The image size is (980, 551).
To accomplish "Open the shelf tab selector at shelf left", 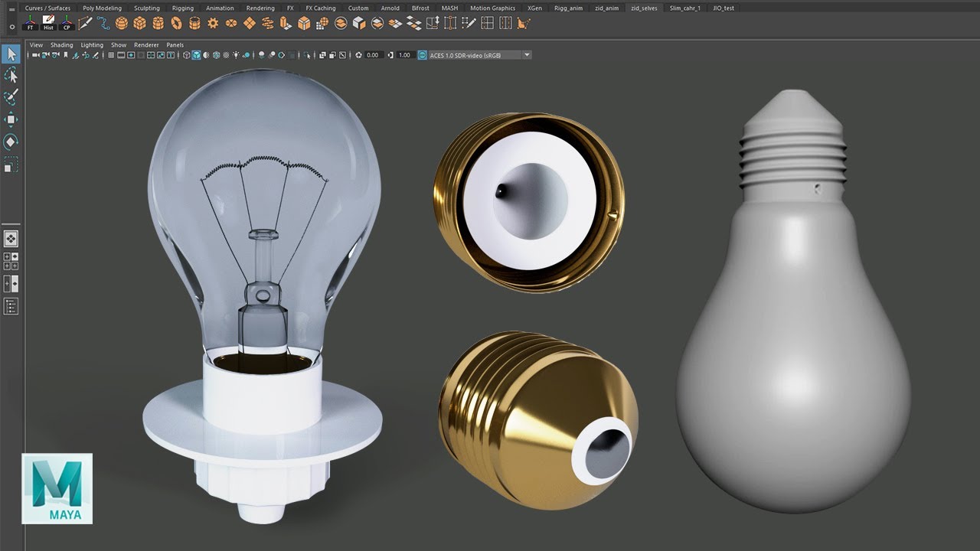I will pos(11,8).
